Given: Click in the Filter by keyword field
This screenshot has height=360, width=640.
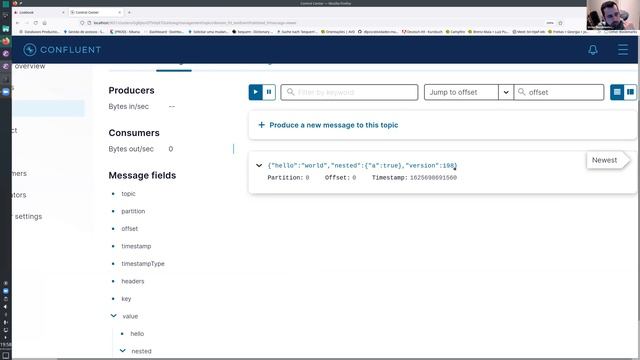Looking at the screenshot, I should click(349, 92).
